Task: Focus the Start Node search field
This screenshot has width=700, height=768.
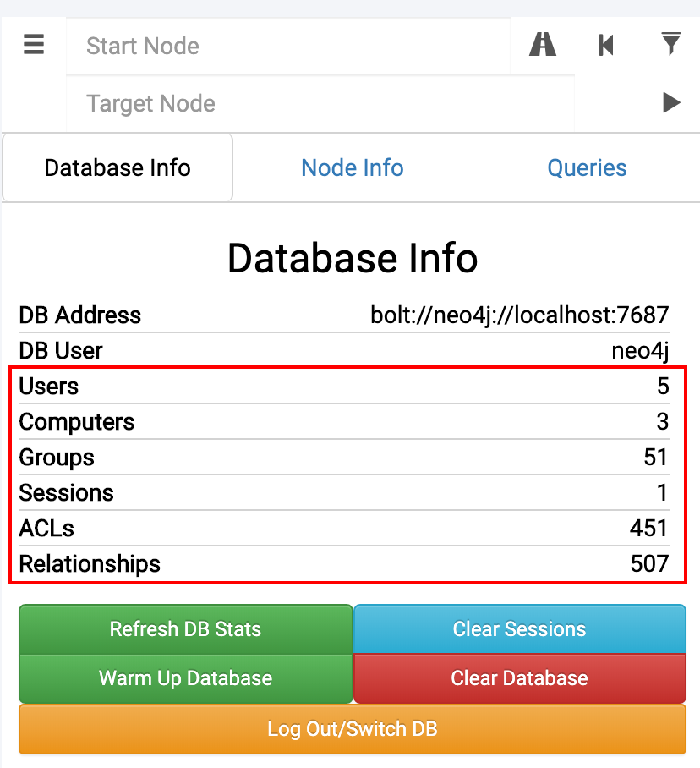Action: (x=287, y=46)
